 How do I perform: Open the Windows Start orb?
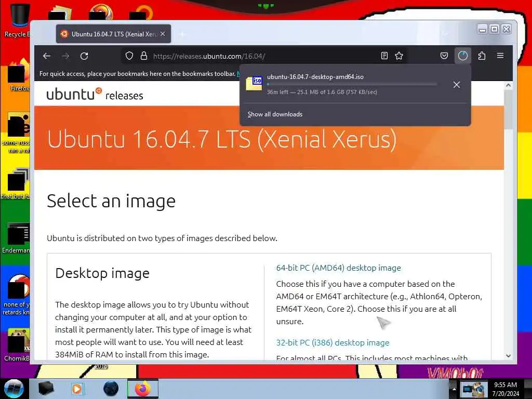(x=14, y=389)
